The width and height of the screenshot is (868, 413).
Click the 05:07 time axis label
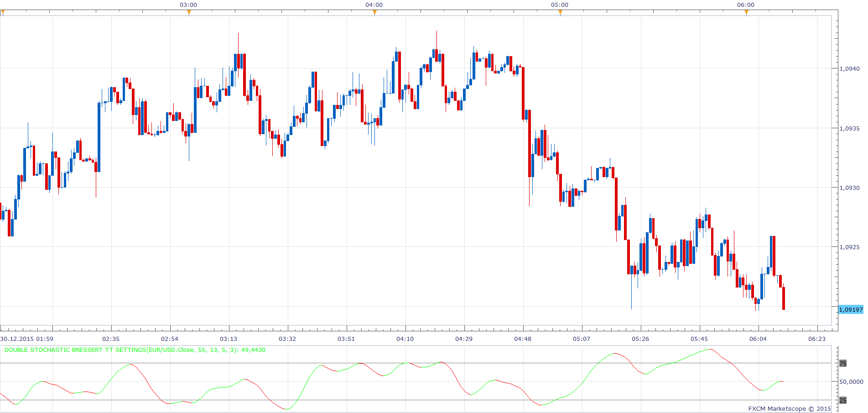[x=582, y=339]
